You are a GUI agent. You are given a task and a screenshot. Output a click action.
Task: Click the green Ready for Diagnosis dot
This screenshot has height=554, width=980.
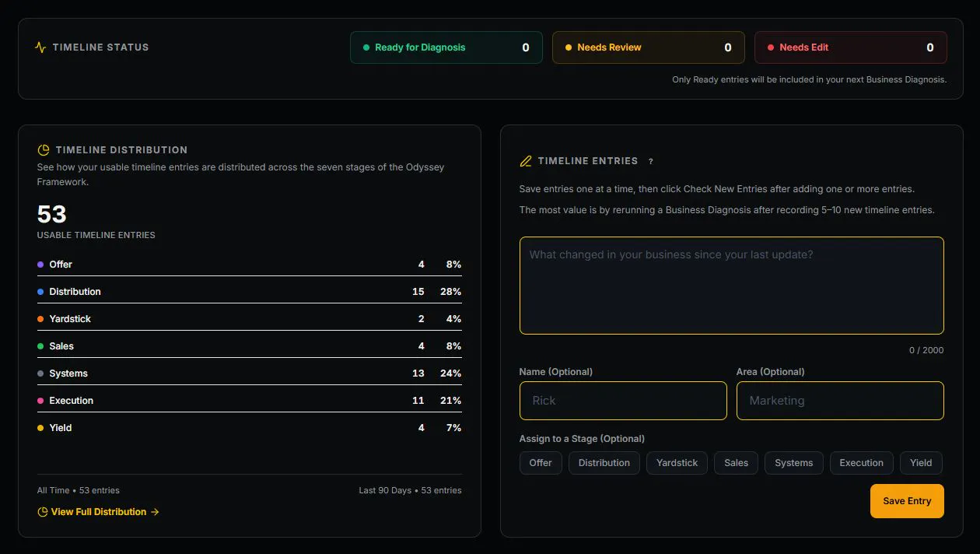coord(366,47)
